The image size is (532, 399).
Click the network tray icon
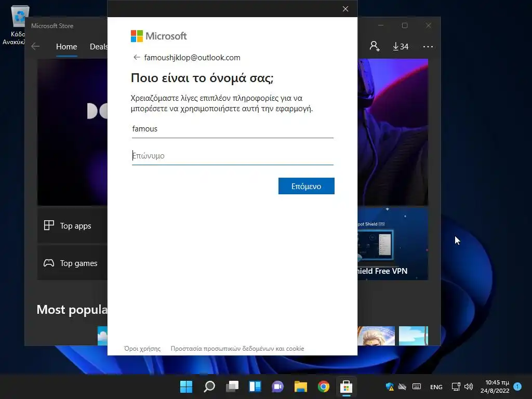pyautogui.click(x=456, y=387)
